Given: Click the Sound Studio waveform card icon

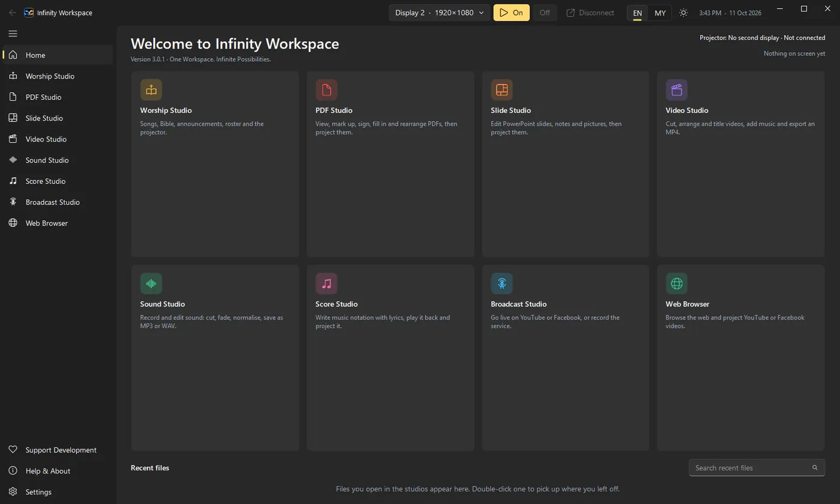Looking at the screenshot, I should click(151, 283).
